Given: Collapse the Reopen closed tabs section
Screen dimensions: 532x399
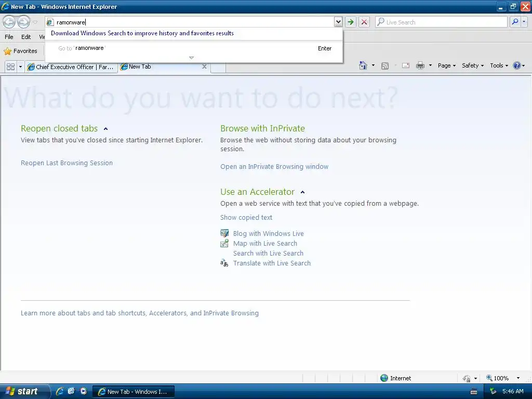Looking at the screenshot, I should (x=105, y=129).
